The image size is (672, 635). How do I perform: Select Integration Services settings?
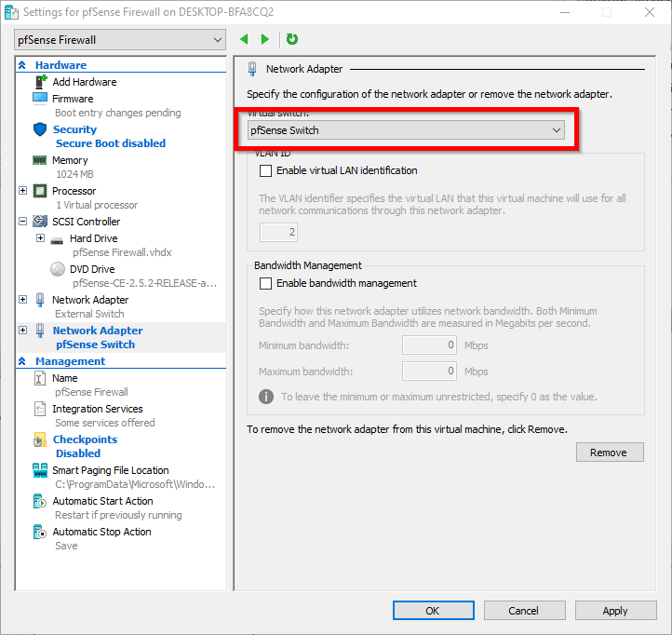98,409
